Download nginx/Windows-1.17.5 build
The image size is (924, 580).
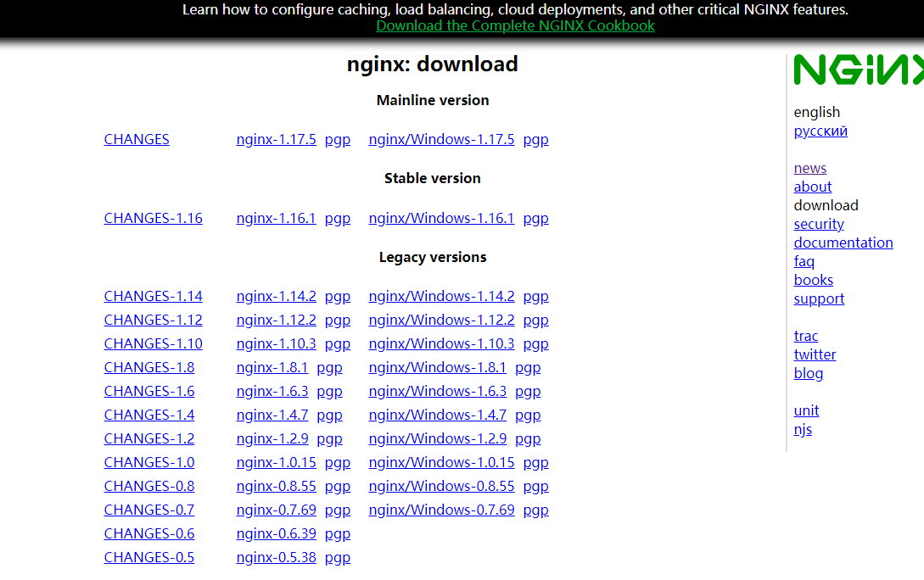click(441, 139)
